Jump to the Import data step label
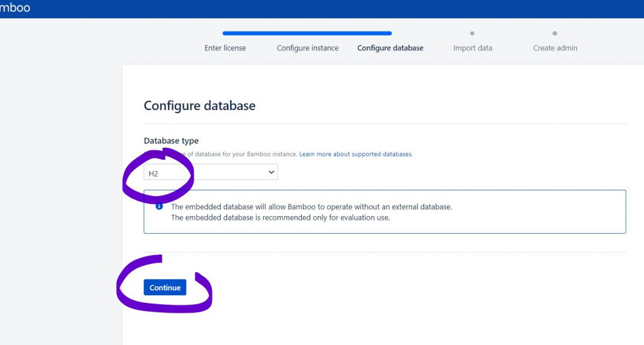The width and height of the screenshot is (644, 345). point(472,48)
